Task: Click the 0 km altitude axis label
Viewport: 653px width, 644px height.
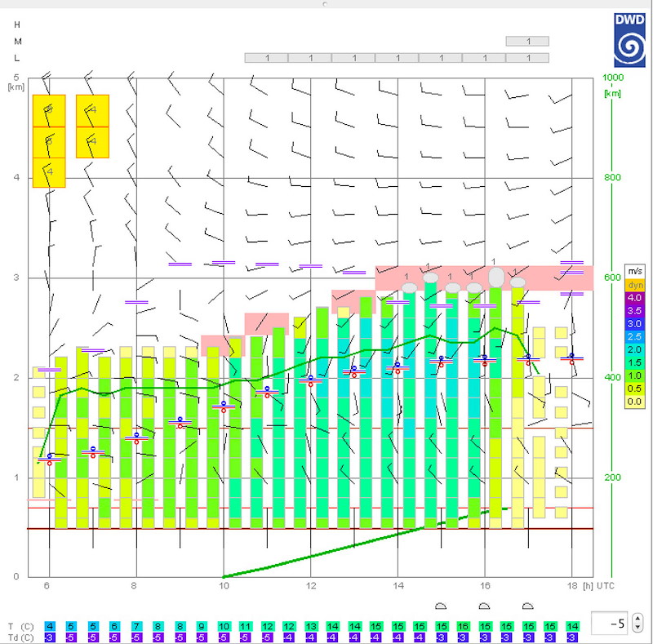Action: [16, 576]
